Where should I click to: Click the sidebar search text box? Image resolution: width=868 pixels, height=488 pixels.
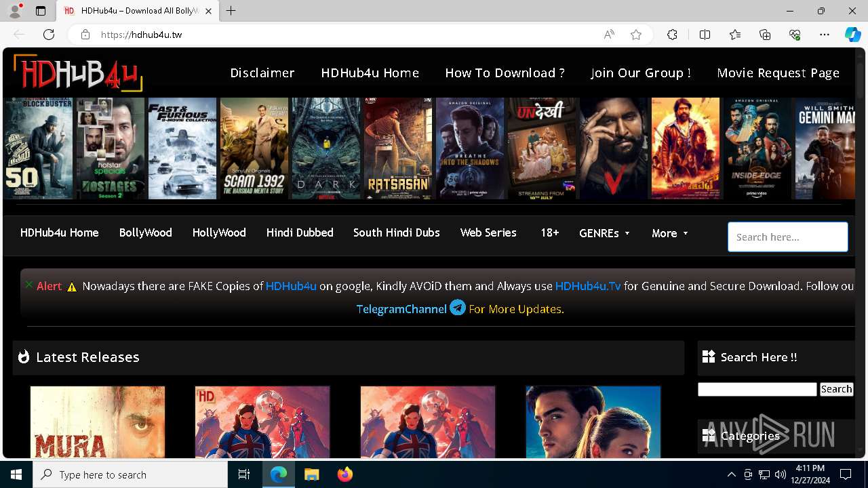757,389
